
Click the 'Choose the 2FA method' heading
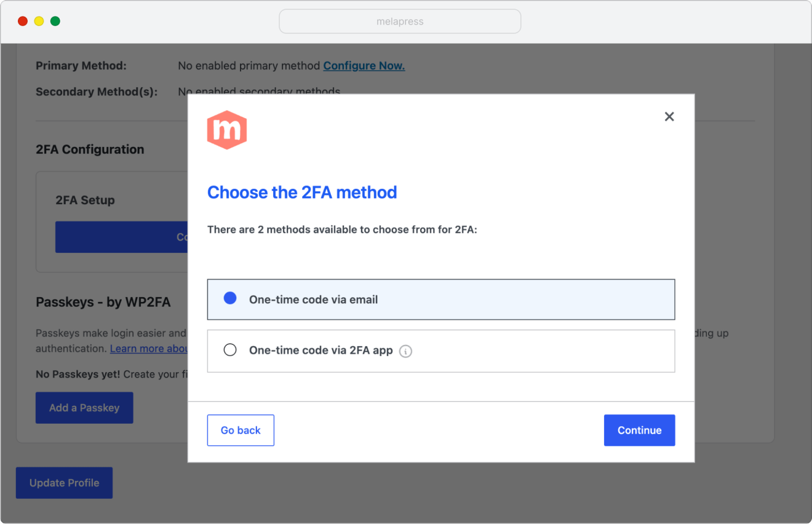point(302,193)
